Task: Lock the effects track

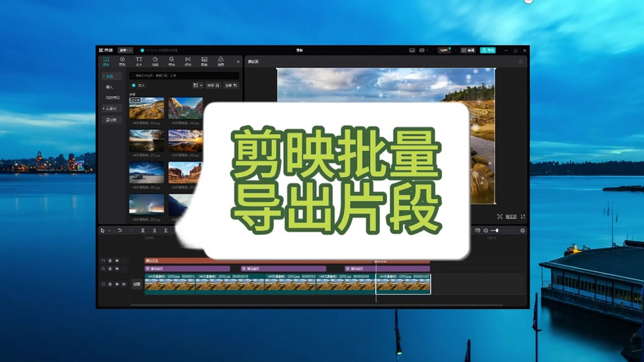Action: [x=110, y=269]
